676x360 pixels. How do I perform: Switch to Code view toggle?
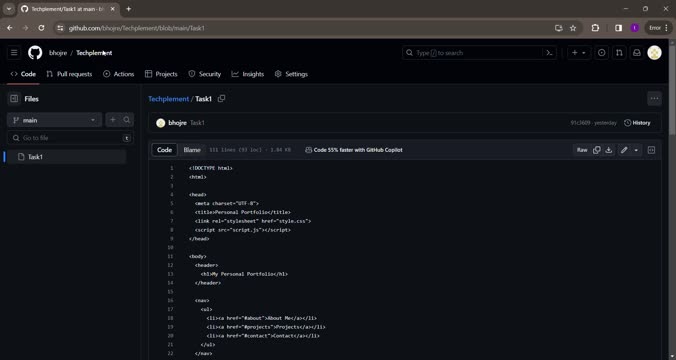click(x=164, y=150)
